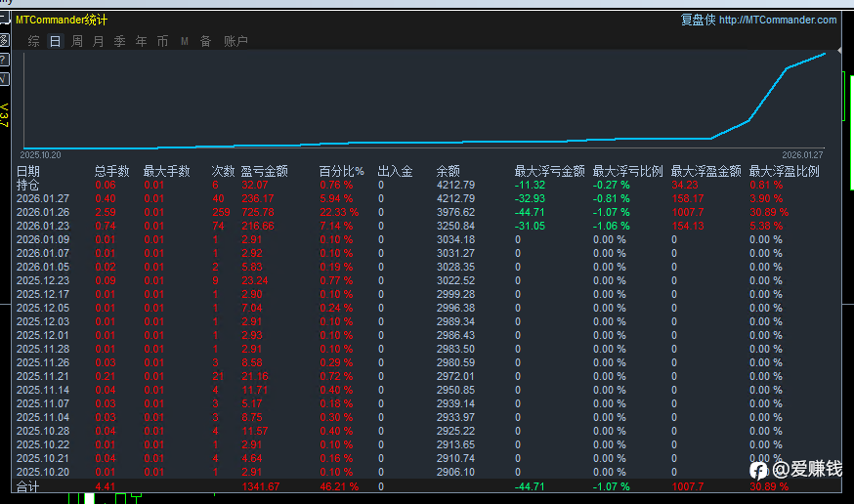This screenshot has height=504, width=854.
Task: Click the 5.94 % percentage cell
Action: pyautogui.click(x=336, y=198)
